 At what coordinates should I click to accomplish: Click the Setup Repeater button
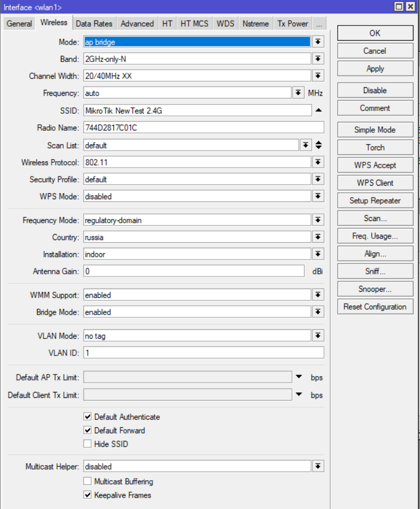[375, 200]
